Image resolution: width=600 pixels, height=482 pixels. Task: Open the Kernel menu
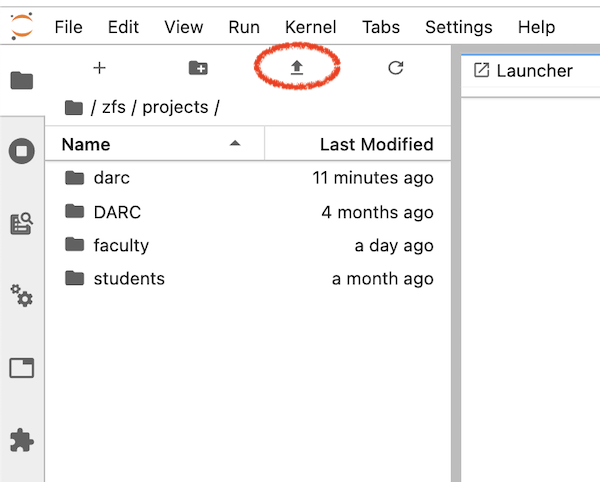(311, 27)
